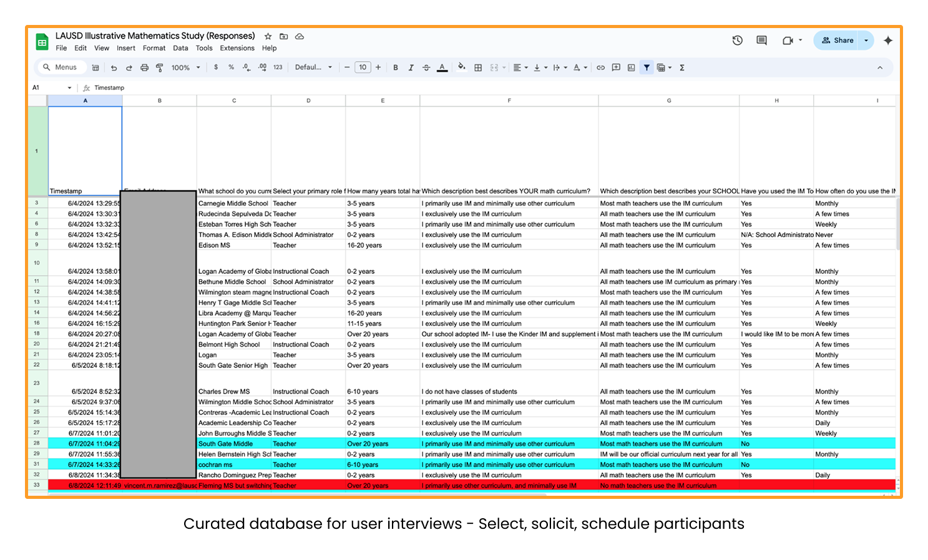Open the Format menu
Screen dimensions: 928x560
(154, 48)
